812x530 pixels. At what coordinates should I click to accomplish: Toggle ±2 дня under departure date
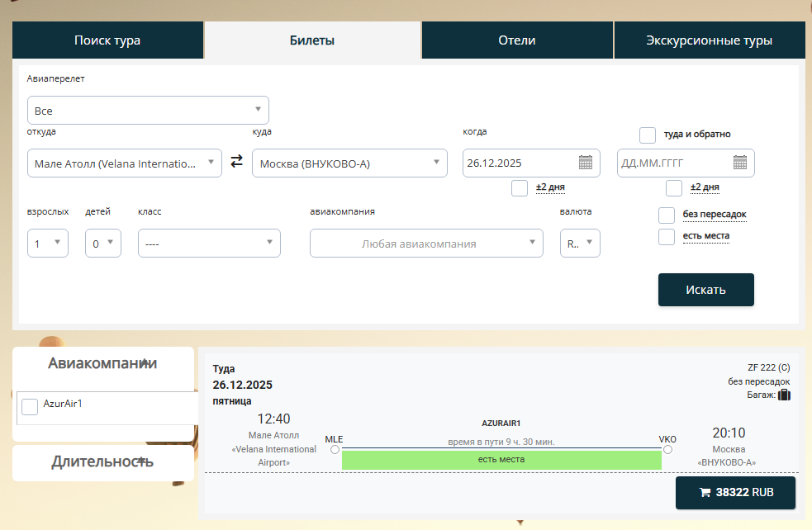point(520,188)
